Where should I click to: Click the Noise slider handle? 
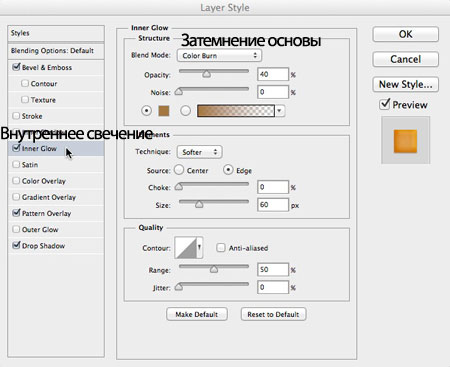coord(179,91)
